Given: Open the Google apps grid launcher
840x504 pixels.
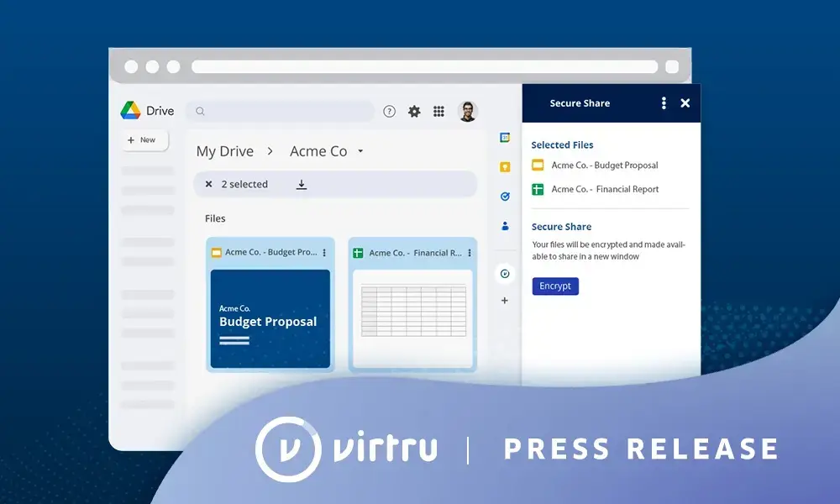Looking at the screenshot, I should click(x=438, y=112).
